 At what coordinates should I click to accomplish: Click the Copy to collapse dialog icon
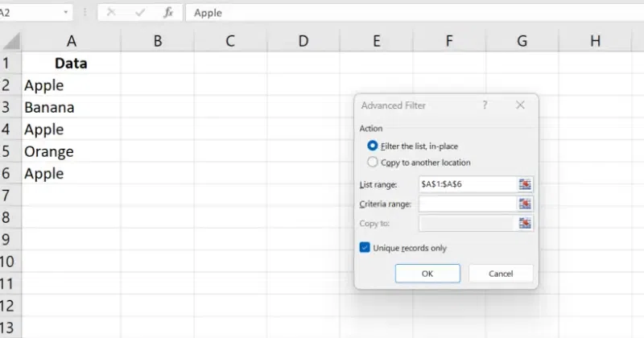pos(526,223)
